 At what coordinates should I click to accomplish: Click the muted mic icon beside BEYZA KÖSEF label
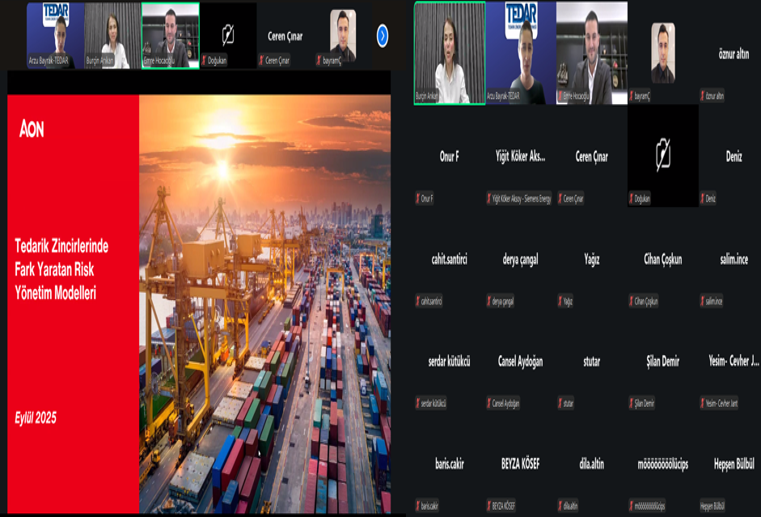coord(489,506)
